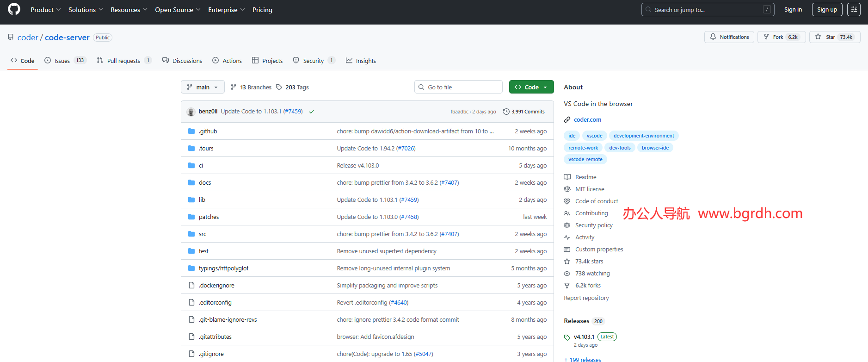Open the 3,991 Commits history
Screen dimensions: 868x362
click(x=523, y=112)
